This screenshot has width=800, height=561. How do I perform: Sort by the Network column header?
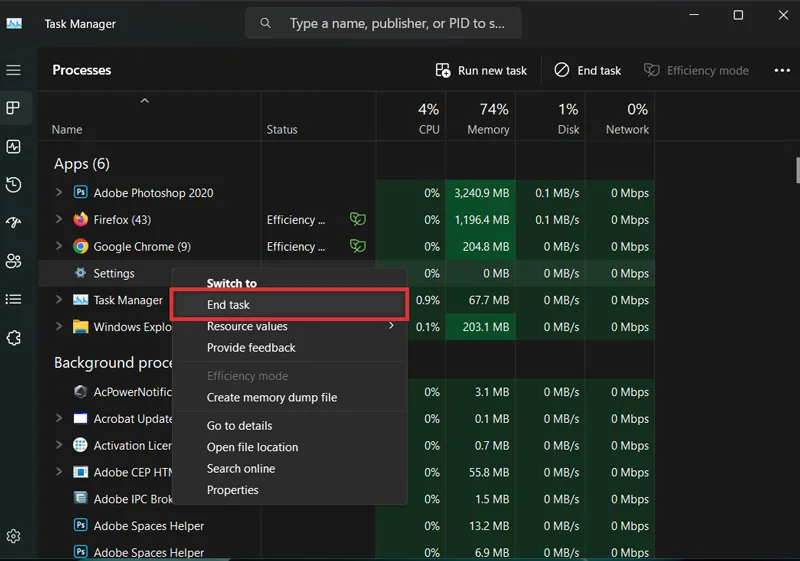619,116
